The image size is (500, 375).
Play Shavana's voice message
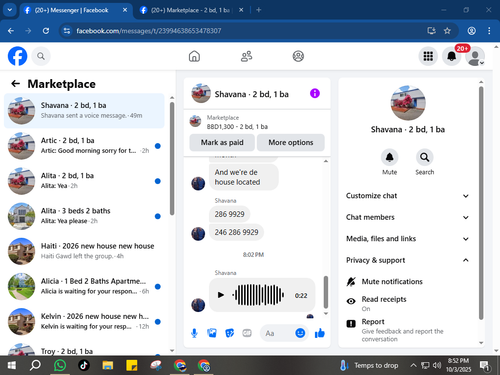click(x=220, y=295)
